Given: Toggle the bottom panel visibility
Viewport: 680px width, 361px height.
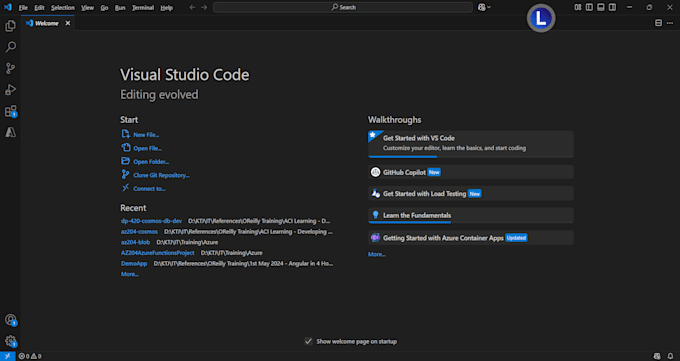Looking at the screenshot, I should click(x=601, y=7).
